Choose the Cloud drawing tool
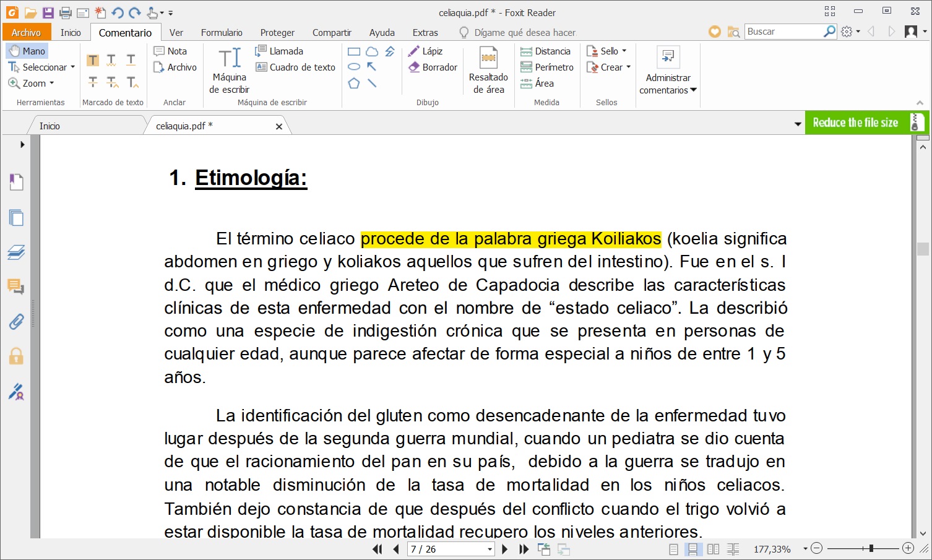Image resolution: width=932 pixels, height=560 pixels. 372,52
